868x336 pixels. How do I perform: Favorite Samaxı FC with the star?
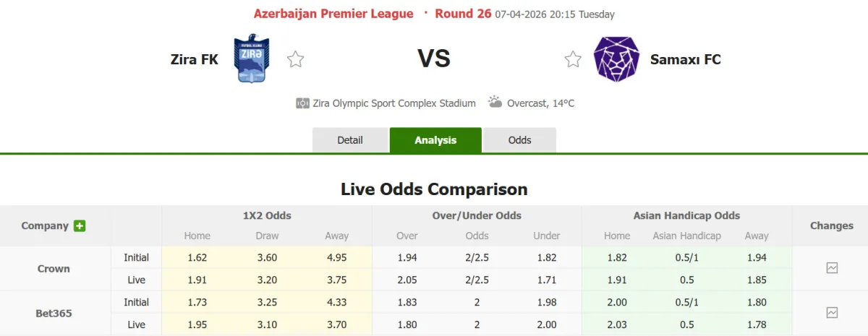click(573, 59)
